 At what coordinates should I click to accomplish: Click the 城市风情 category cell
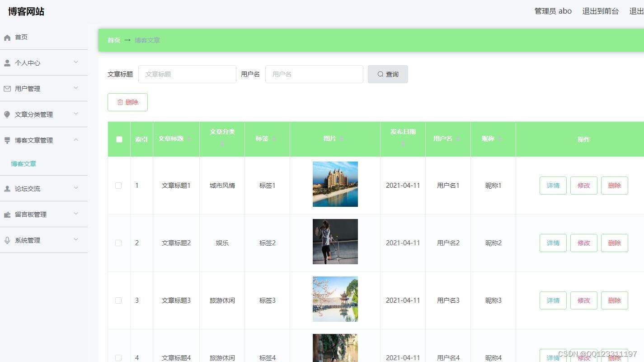pyautogui.click(x=222, y=186)
